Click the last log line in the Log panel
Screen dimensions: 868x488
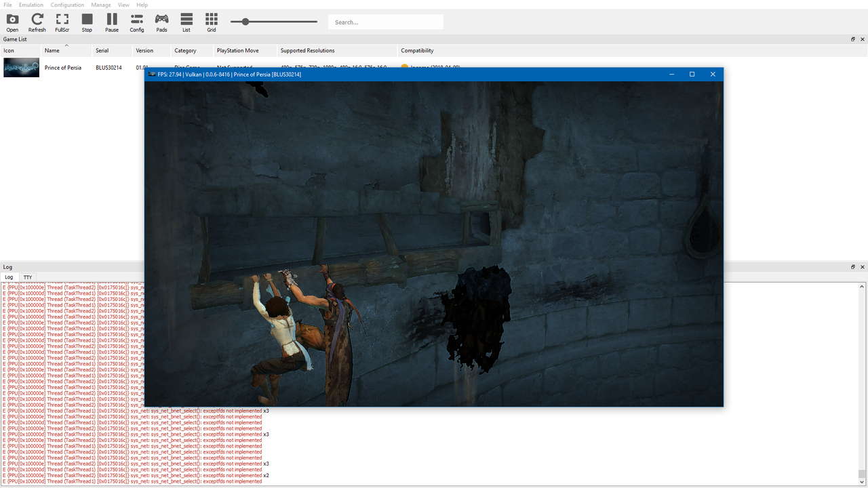click(132, 481)
